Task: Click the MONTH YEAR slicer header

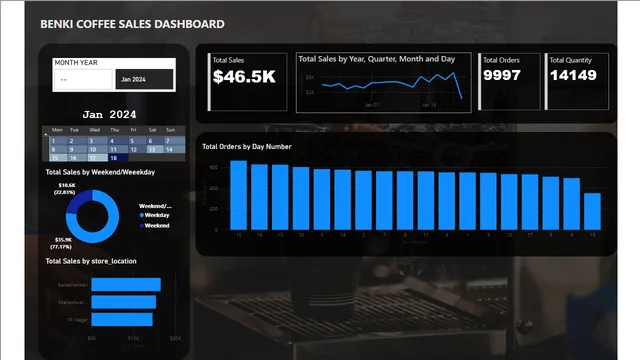Action: (76, 62)
